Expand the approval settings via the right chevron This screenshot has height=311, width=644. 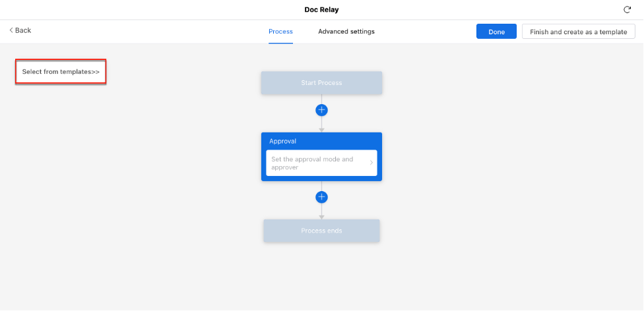tap(371, 163)
